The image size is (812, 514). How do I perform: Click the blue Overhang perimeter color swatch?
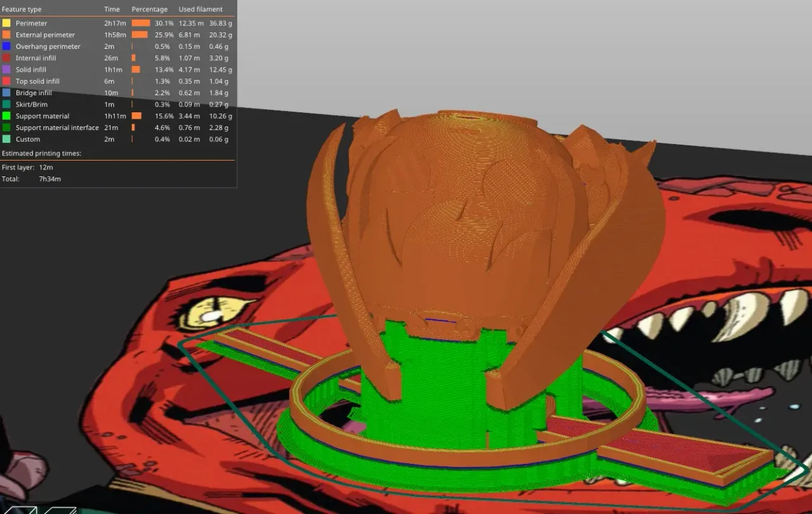[6, 46]
